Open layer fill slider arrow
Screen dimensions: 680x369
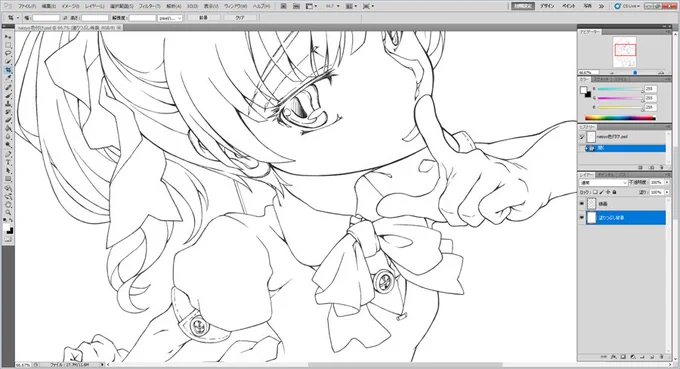[x=667, y=192]
